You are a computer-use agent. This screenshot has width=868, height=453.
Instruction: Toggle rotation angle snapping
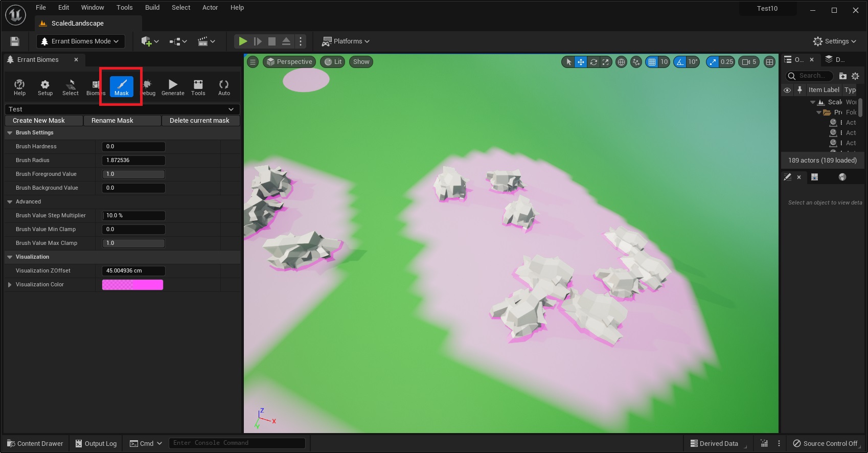[x=680, y=62]
